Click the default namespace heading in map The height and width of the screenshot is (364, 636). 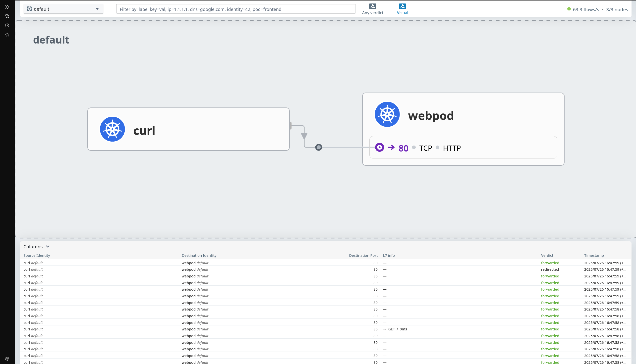[x=51, y=40]
